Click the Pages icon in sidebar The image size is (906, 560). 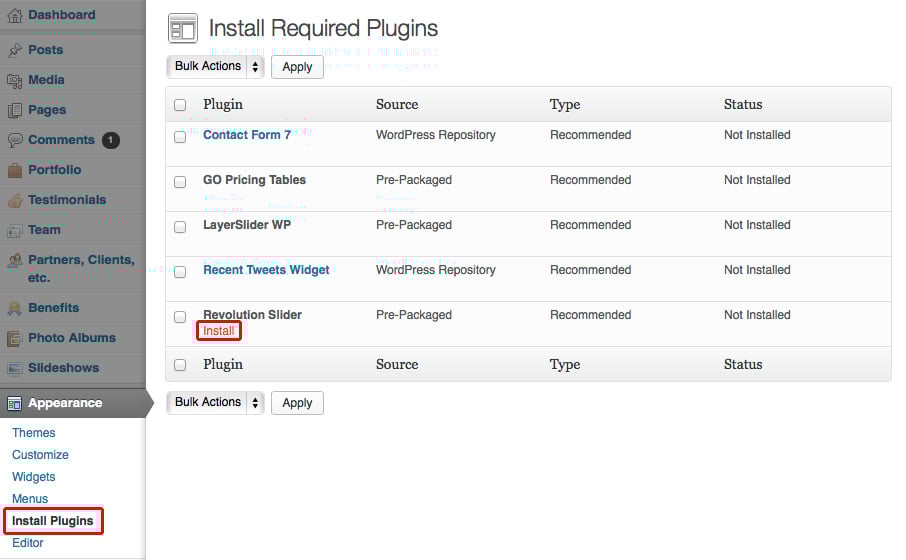pos(15,110)
